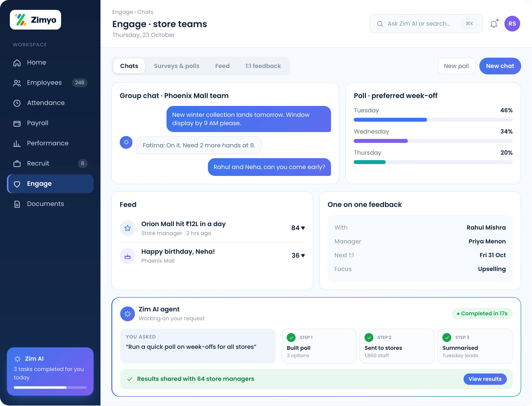This screenshot has height=406, width=532.
Task: Open Documents from the sidebar
Action: tap(50, 204)
